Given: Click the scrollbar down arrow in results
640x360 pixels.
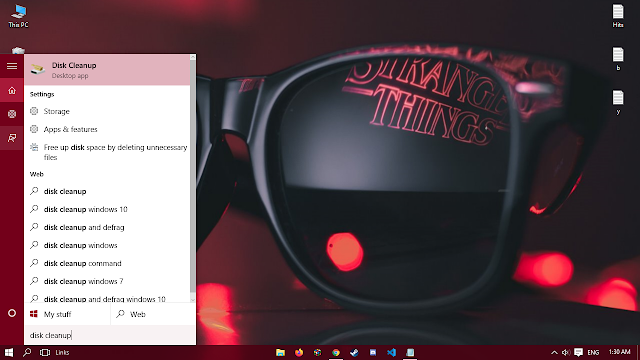Looking at the screenshot, I should tap(193, 300).
